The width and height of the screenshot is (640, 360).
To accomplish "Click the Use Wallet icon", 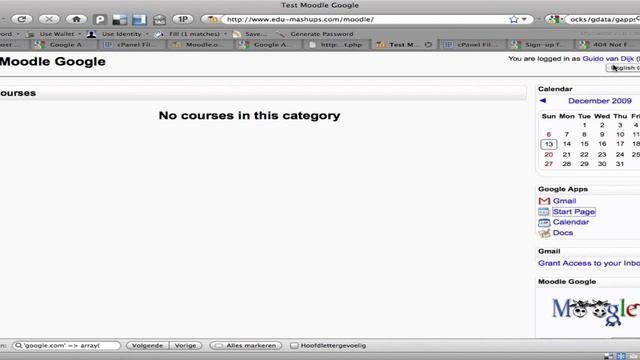I will [x=30, y=34].
